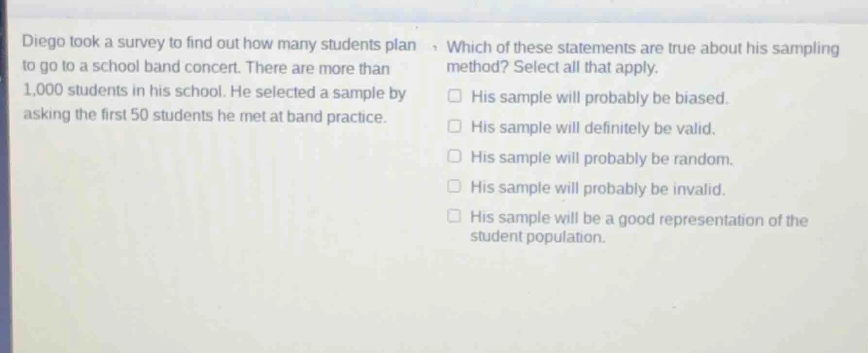Screen dimensions: 868x353
Task: Check 'His sample will definitely be valid'
Action: click(x=455, y=126)
